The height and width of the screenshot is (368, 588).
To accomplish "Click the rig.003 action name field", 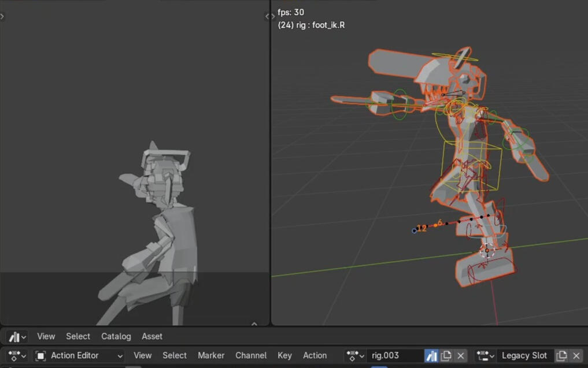I will (x=394, y=355).
